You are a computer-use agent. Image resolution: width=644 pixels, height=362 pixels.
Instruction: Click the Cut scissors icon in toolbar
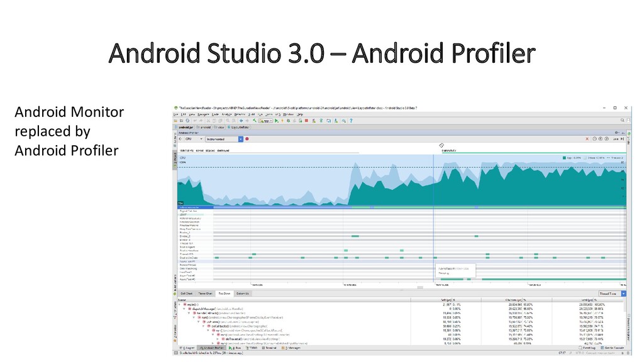point(208,121)
